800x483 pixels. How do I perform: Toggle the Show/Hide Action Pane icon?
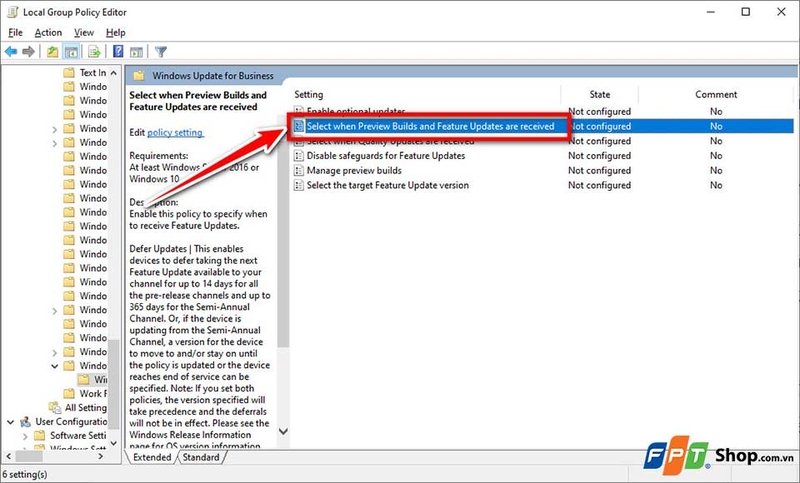click(136, 52)
